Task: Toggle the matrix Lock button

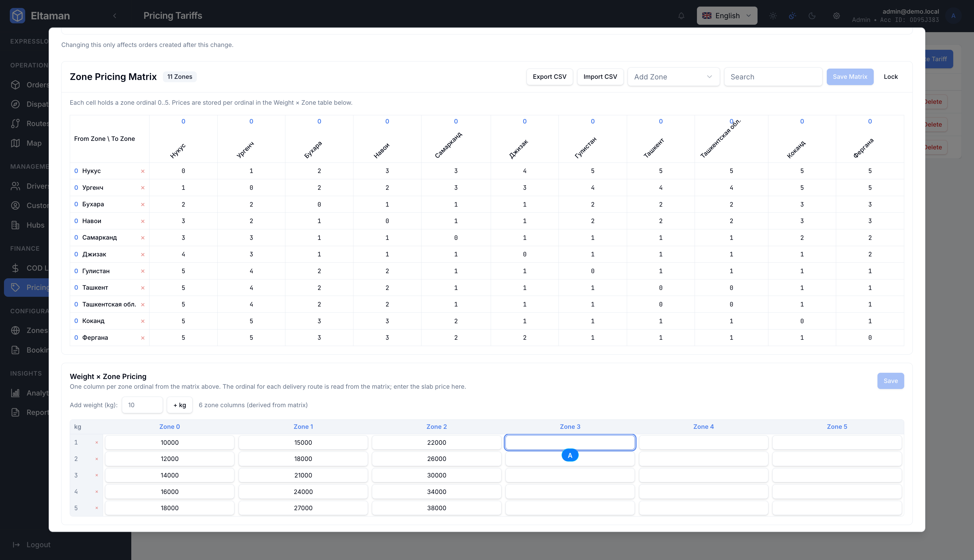Action: [891, 77]
